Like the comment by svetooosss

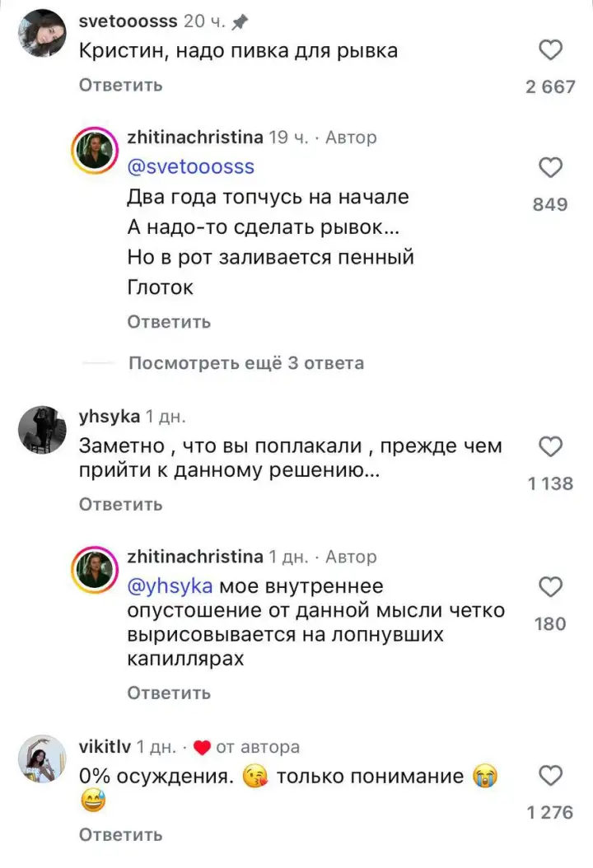point(551,49)
